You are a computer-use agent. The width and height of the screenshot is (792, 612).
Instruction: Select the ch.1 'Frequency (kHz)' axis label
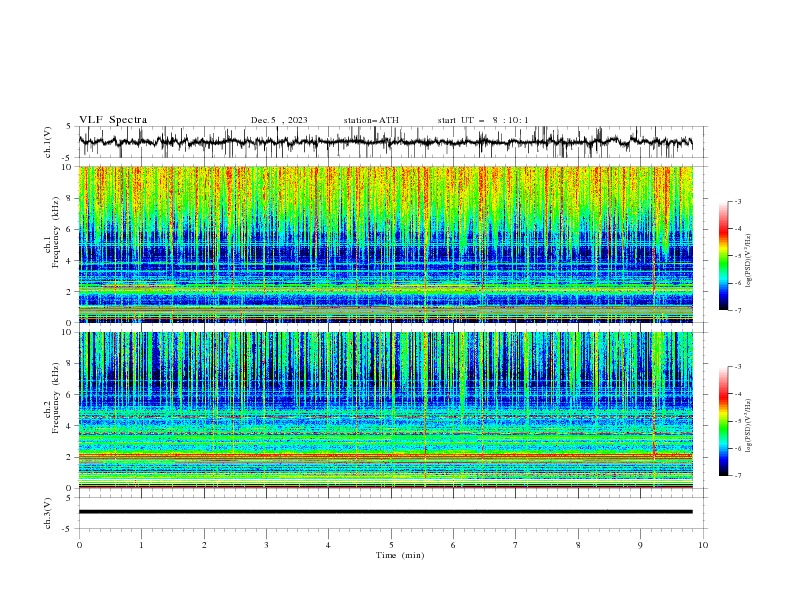coord(56,233)
